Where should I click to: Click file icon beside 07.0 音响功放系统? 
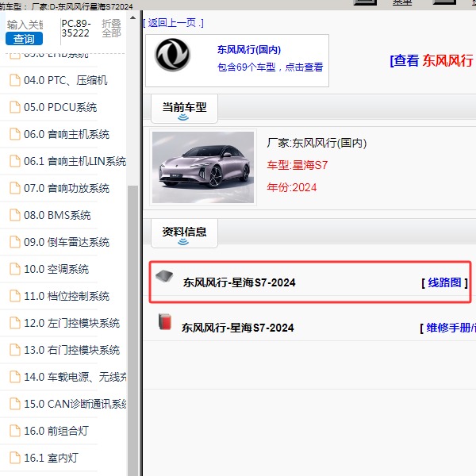point(15,188)
